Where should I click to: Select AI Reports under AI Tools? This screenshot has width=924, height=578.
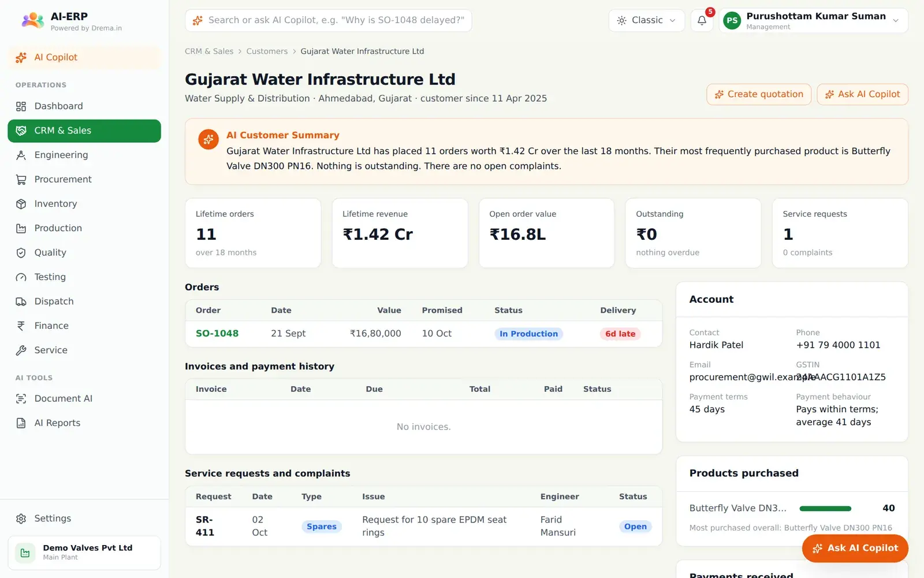click(x=84, y=423)
